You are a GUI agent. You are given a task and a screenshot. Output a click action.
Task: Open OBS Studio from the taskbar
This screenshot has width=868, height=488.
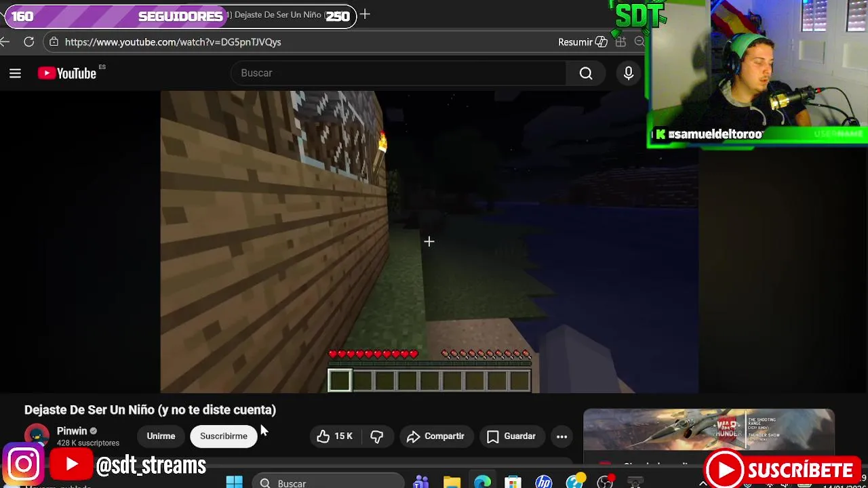click(x=605, y=483)
